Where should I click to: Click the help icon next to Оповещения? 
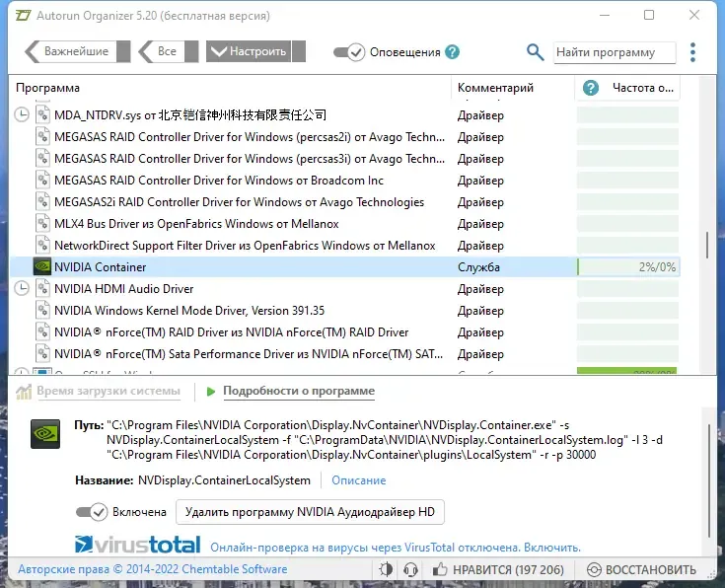point(452,52)
